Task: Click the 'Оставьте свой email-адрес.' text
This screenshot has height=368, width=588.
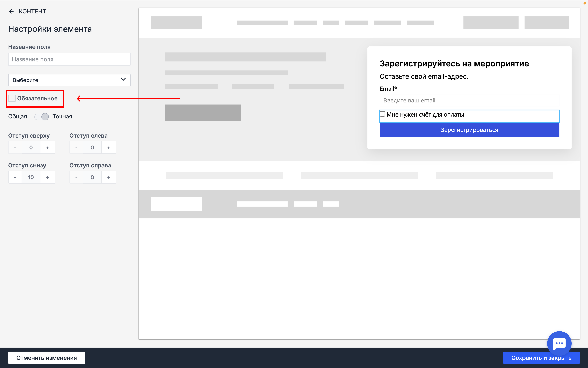Action: 424,76
